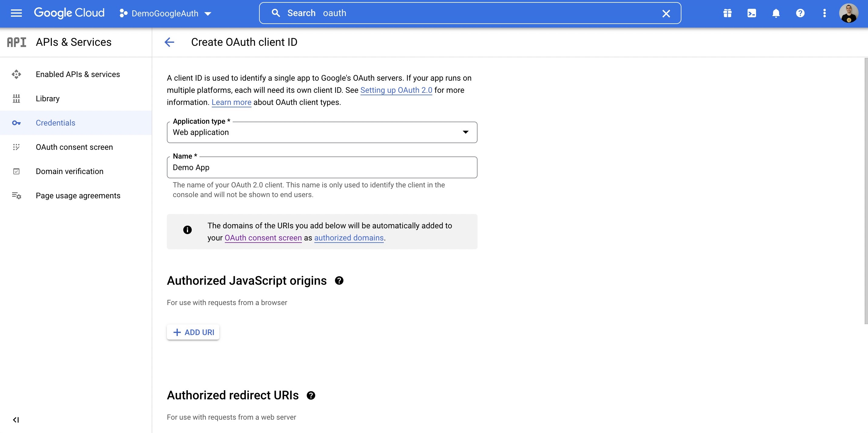Image resolution: width=868 pixels, height=433 pixels.
Task: Click the ADD URI button
Action: (193, 332)
